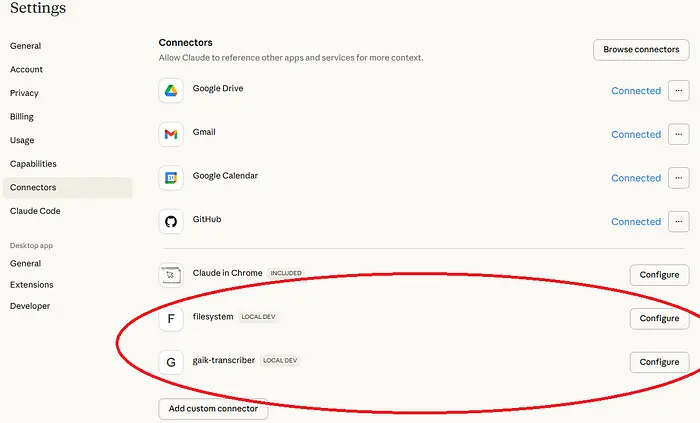The width and height of the screenshot is (700, 423).
Task: Click the Claude in Chrome icon
Action: (x=171, y=274)
